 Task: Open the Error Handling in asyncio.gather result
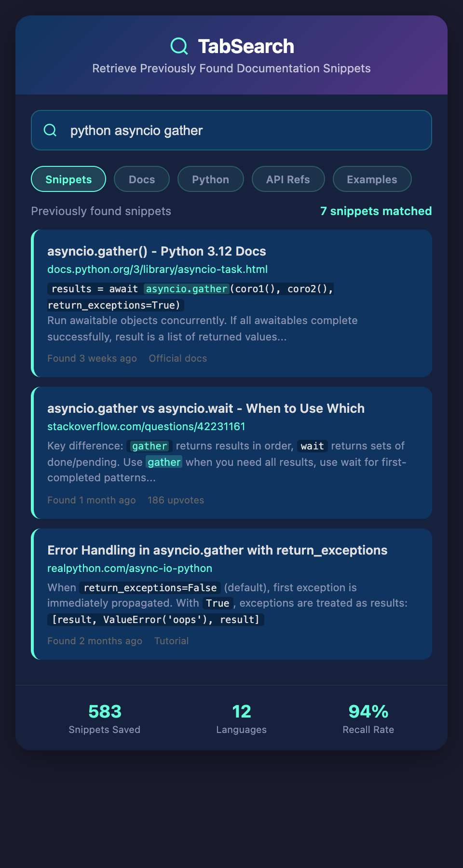tap(217, 550)
